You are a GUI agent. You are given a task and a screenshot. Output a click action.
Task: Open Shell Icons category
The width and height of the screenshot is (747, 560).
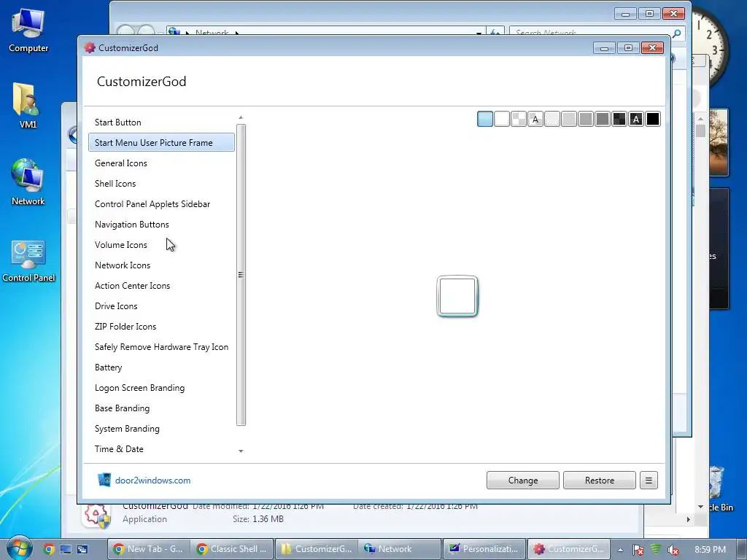(161, 184)
